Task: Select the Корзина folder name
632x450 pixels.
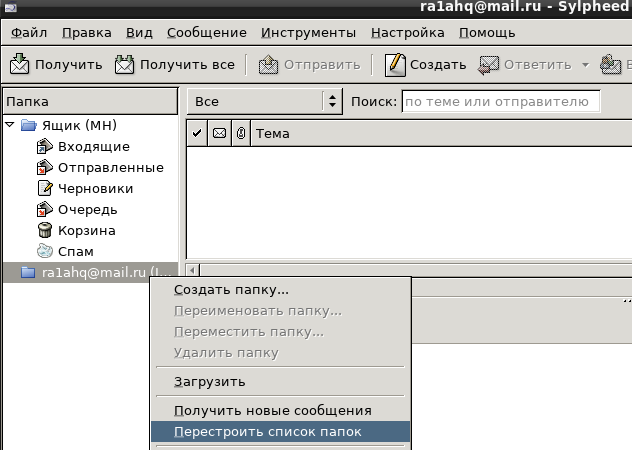Action: coord(87,231)
